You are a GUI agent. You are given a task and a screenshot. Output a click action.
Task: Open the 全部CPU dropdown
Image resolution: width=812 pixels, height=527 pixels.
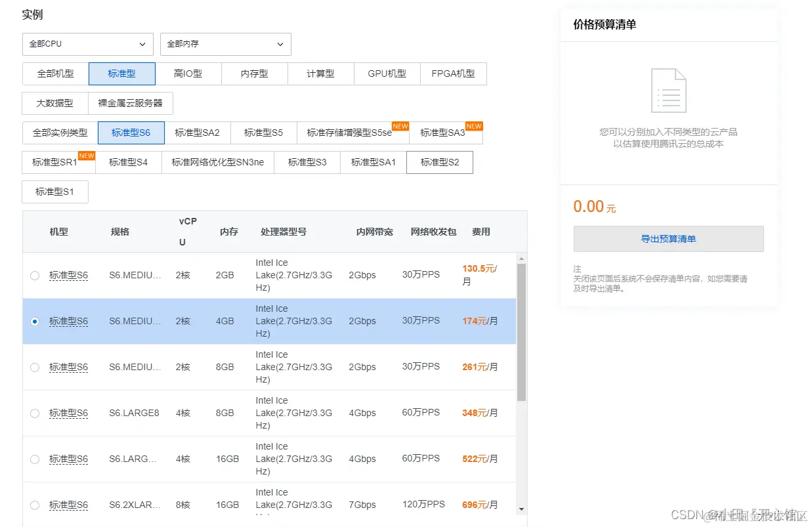click(x=87, y=44)
